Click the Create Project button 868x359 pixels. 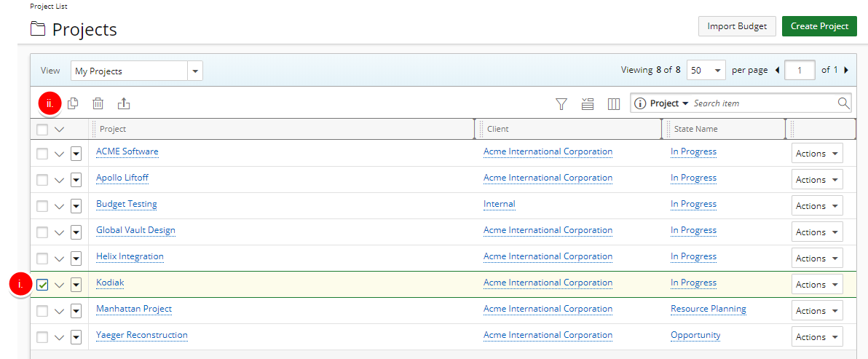[x=819, y=26]
